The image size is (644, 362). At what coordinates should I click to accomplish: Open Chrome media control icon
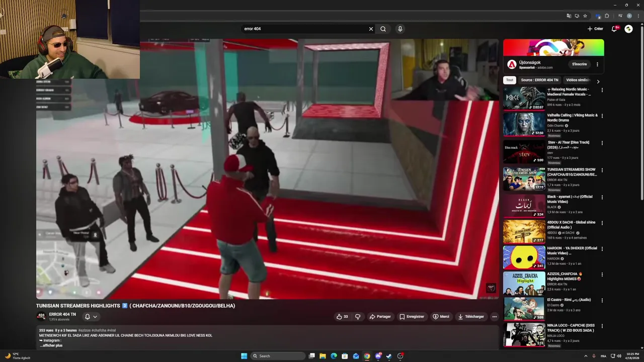click(620, 16)
